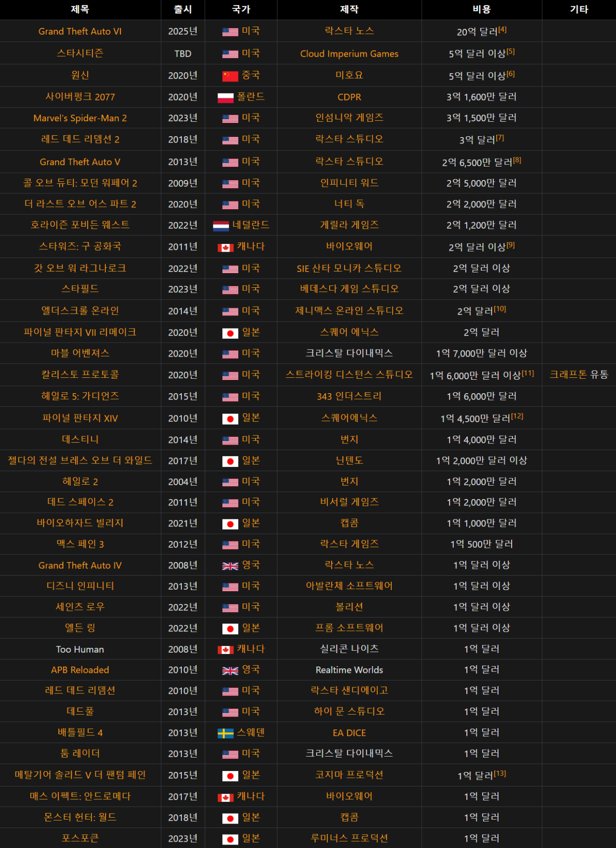The height and width of the screenshot is (848, 616).
Task: Follow footnote [13] in the 메탈기어 솔리드 V cost cell
Action: 500,773
